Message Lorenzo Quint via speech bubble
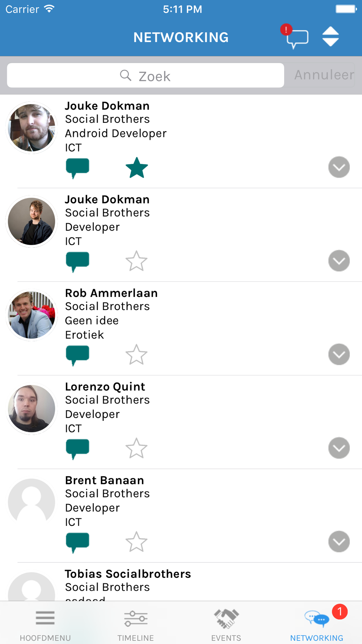Image resolution: width=362 pixels, height=644 pixels. pos(77,449)
